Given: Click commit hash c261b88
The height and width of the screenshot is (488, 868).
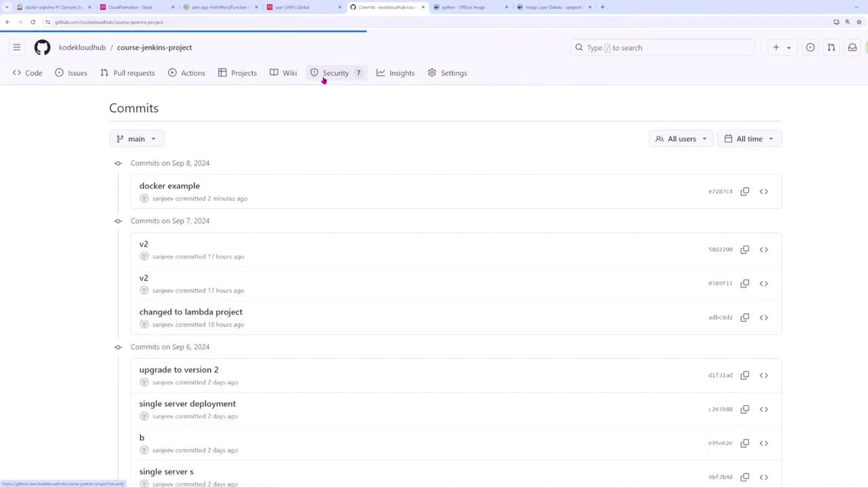Looking at the screenshot, I should click(x=720, y=409).
